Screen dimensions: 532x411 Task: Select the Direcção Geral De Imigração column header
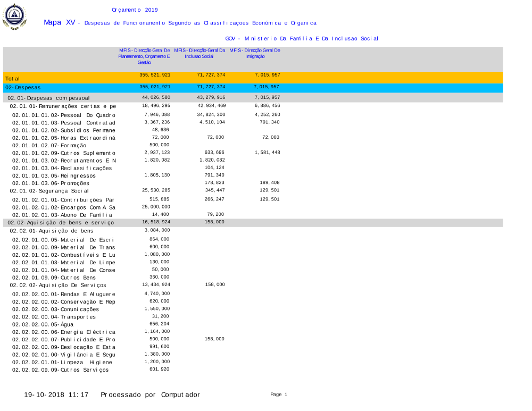click(x=255, y=53)
